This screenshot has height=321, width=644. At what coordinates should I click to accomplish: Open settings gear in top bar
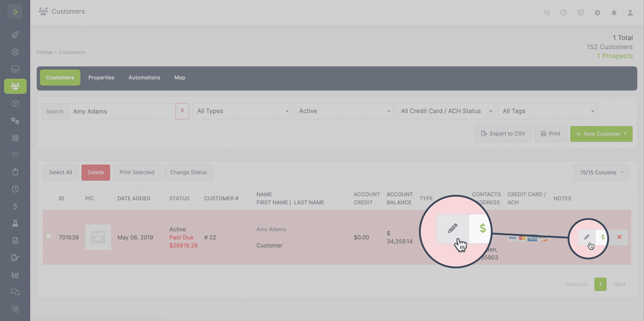click(597, 13)
